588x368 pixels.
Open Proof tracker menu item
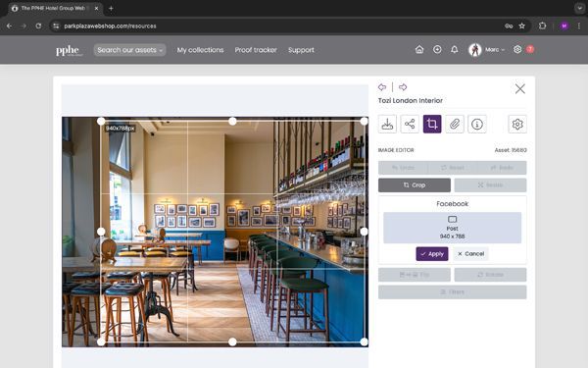click(256, 50)
